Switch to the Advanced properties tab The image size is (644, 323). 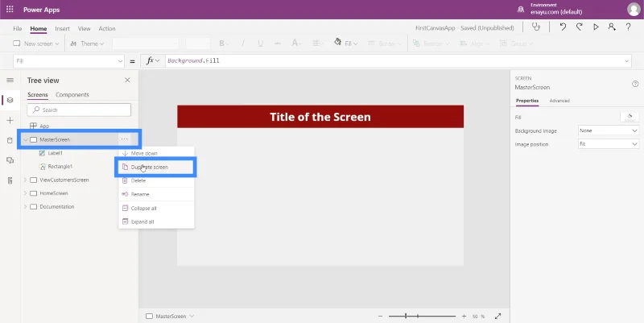(x=559, y=101)
